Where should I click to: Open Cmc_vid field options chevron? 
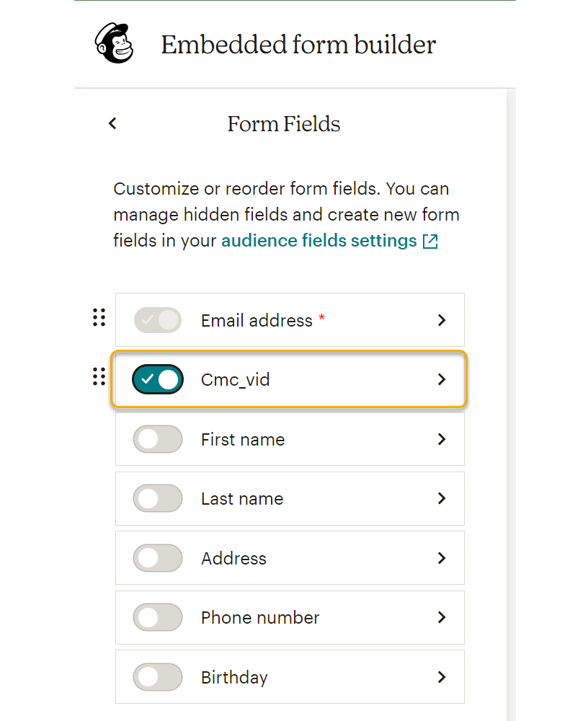pos(442,379)
